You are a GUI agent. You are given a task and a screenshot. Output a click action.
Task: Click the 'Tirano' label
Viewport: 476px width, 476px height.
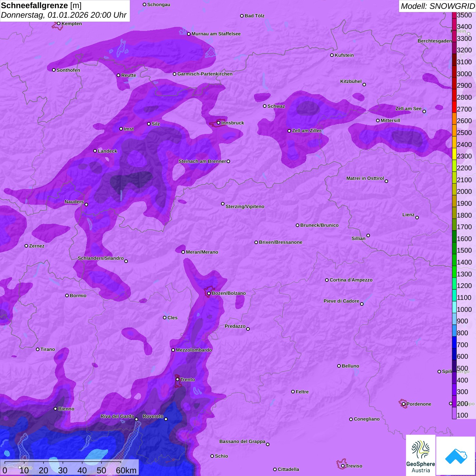point(48,349)
